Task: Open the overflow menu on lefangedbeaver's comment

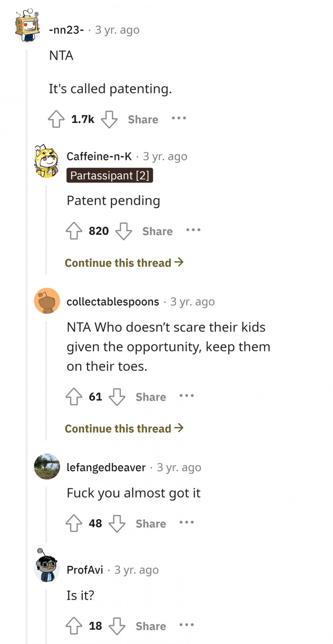Action: (x=186, y=522)
